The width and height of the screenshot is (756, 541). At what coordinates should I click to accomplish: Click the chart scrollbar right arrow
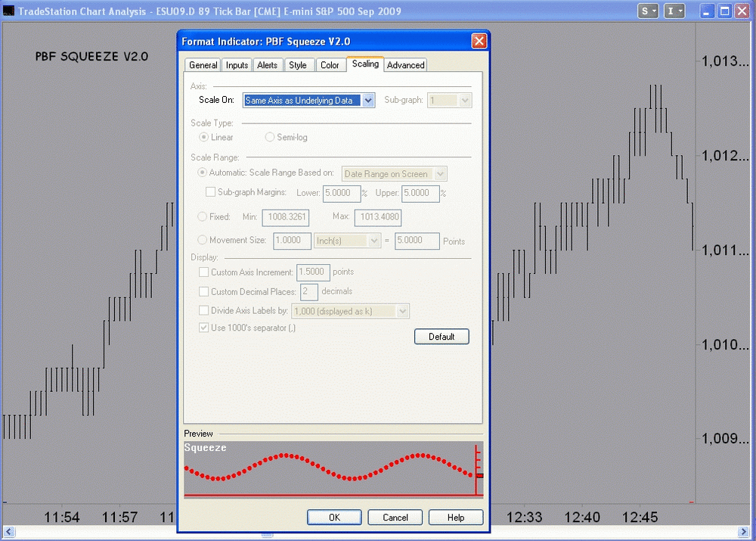click(x=743, y=532)
